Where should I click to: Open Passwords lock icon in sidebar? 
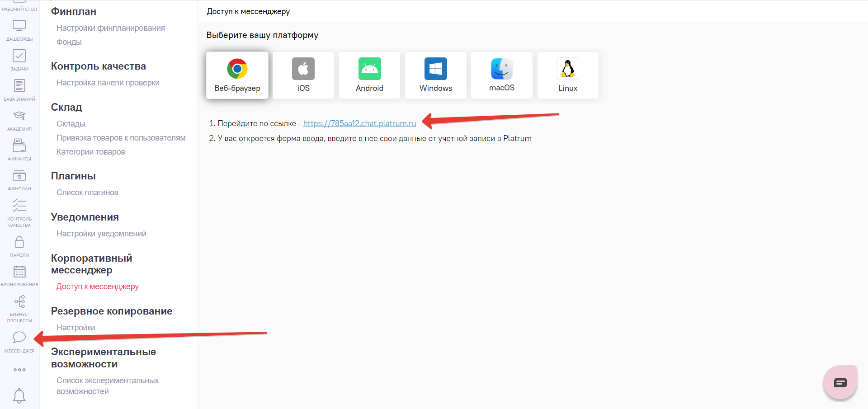[19, 246]
